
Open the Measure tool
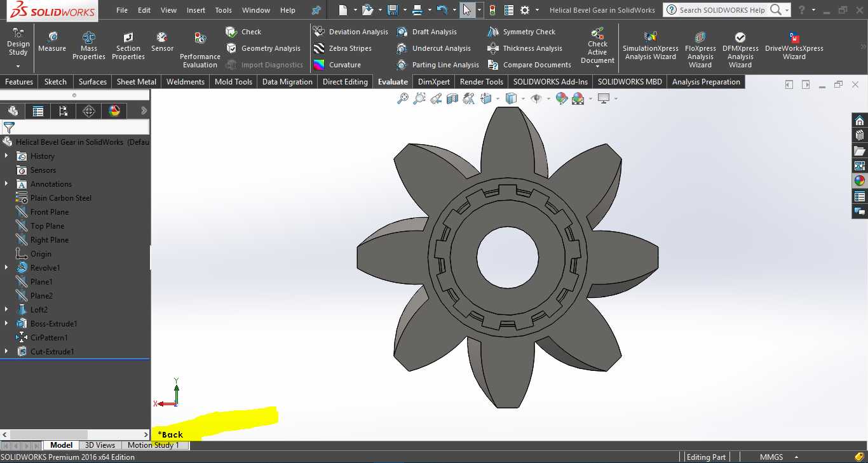click(x=52, y=42)
